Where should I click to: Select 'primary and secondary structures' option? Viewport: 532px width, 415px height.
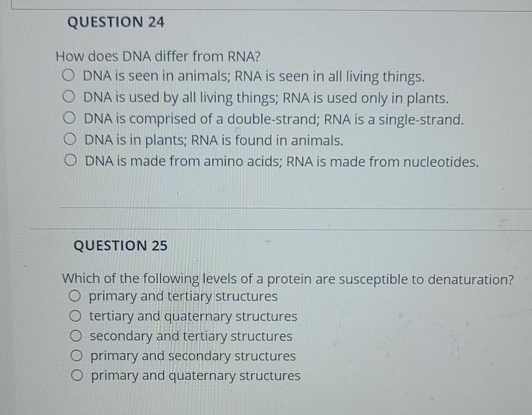pos(75,356)
